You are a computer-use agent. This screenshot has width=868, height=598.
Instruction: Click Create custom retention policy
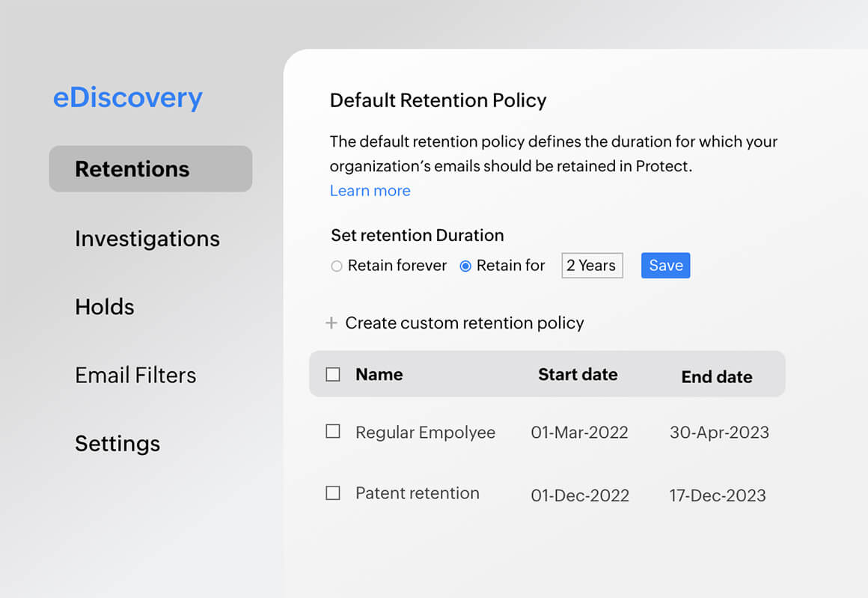[x=465, y=323]
